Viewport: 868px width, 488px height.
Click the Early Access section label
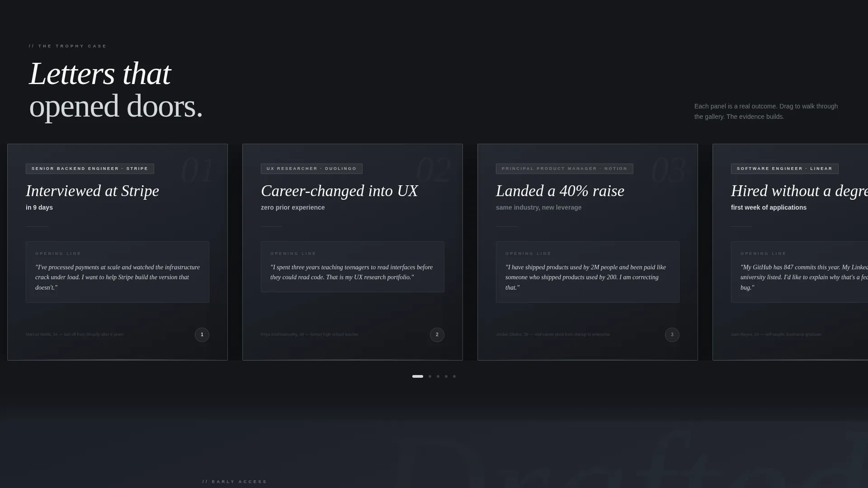pos(235,482)
